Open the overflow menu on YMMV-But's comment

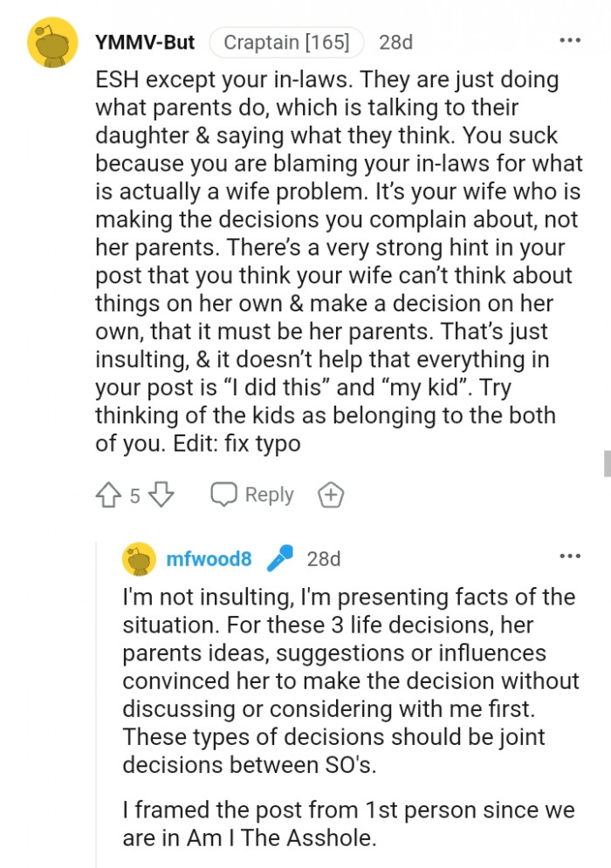coord(570,40)
